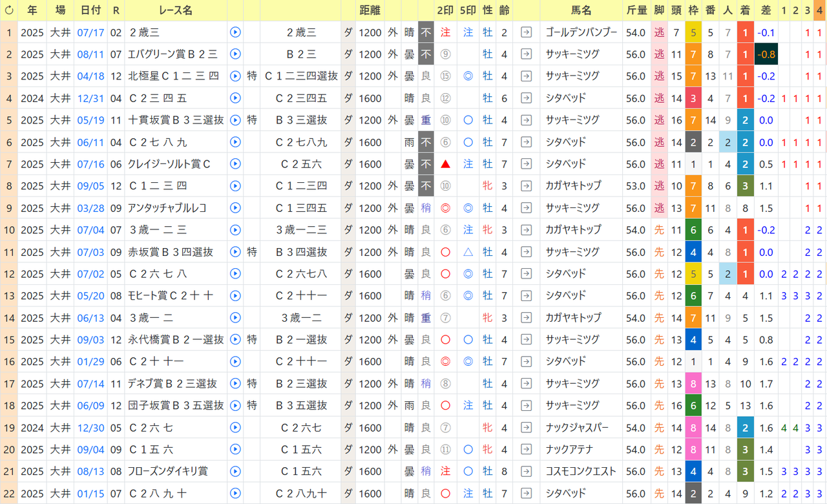Click the arrow icon in the 07/02 row
Image resolution: width=827 pixels, height=504 pixels.
527,274
